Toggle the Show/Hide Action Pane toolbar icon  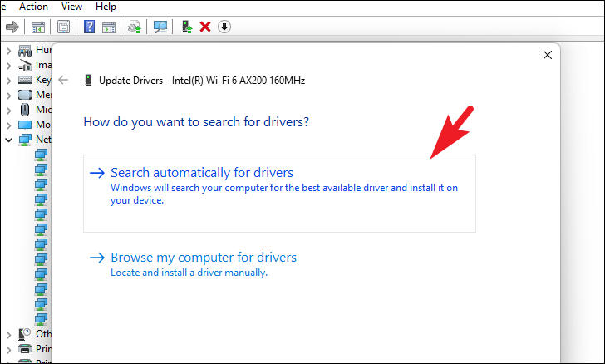tap(109, 27)
